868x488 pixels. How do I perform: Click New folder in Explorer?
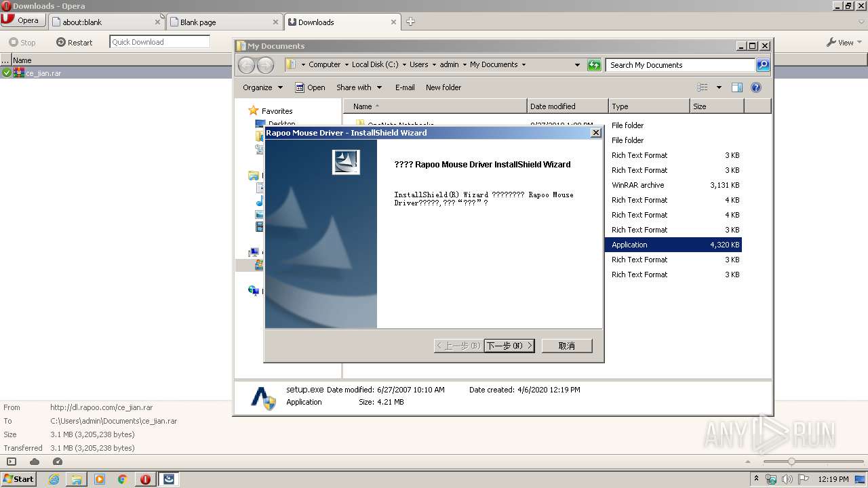[443, 87]
